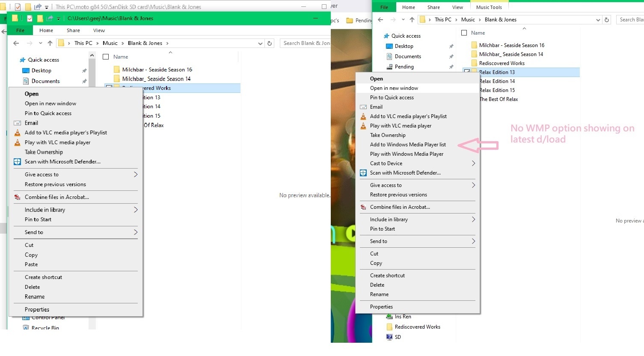644x356 pixels.
Task: Select Ins Ren in the right sidebar
Action: (x=403, y=317)
